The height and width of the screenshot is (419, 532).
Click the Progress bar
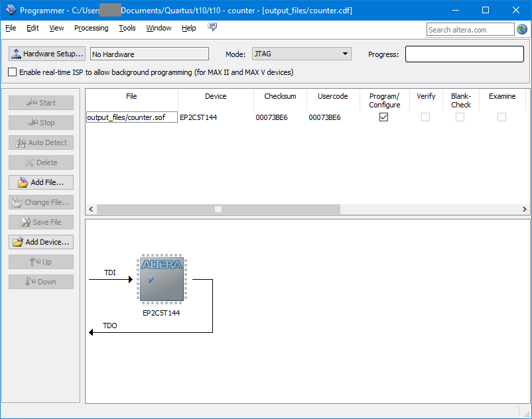click(x=464, y=54)
